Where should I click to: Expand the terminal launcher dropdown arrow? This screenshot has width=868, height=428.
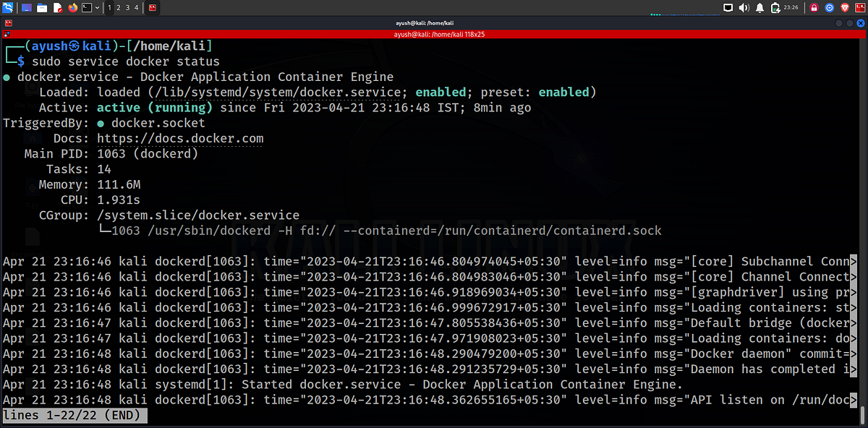(x=98, y=7)
